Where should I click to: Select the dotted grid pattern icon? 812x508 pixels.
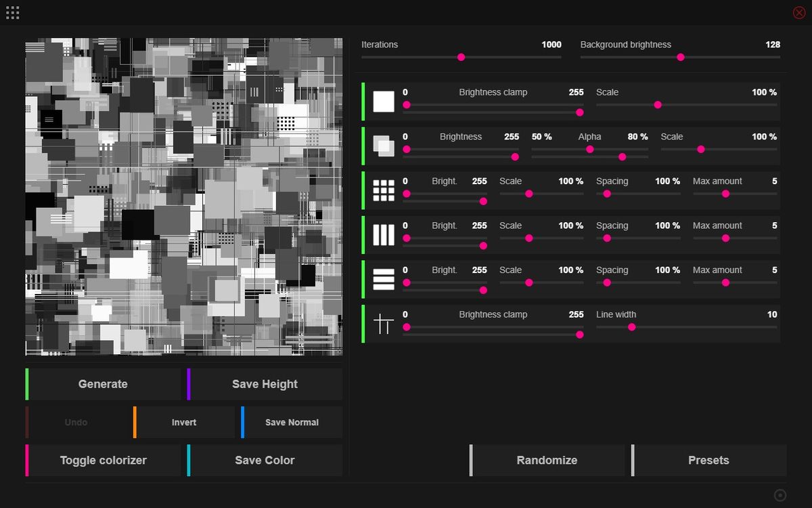[383, 190]
